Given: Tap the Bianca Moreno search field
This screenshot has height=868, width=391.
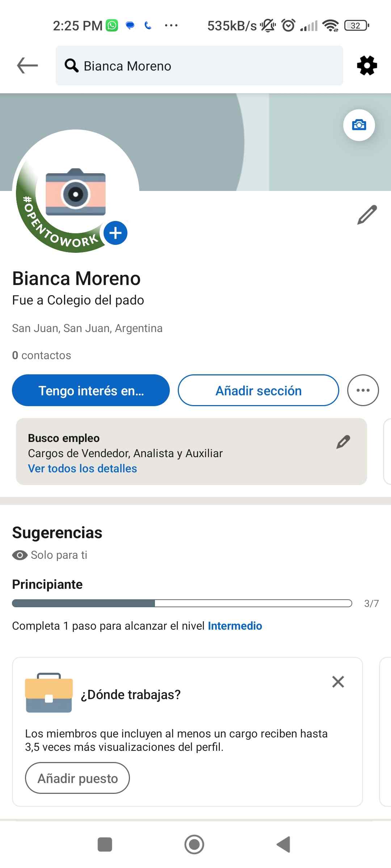Looking at the screenshot, I should [x=199, y=65].
